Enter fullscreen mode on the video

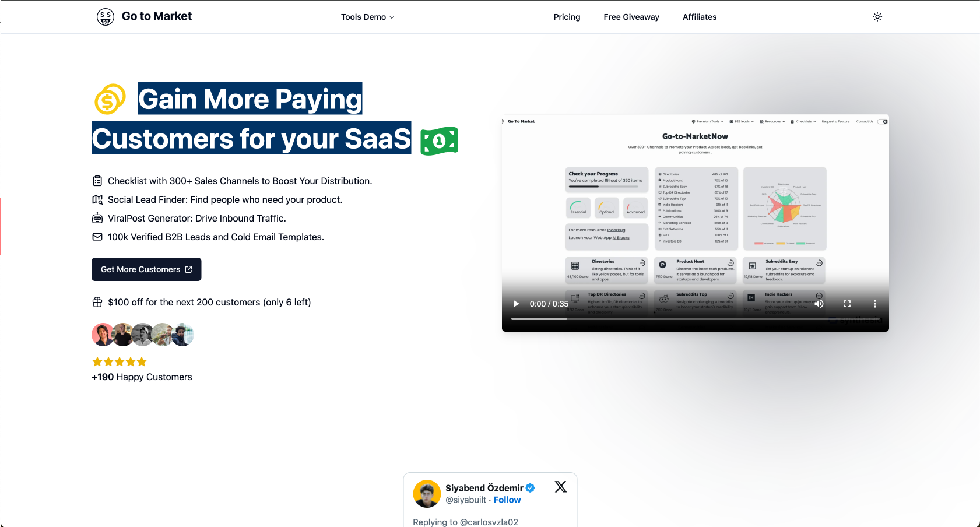click(847, 304)
